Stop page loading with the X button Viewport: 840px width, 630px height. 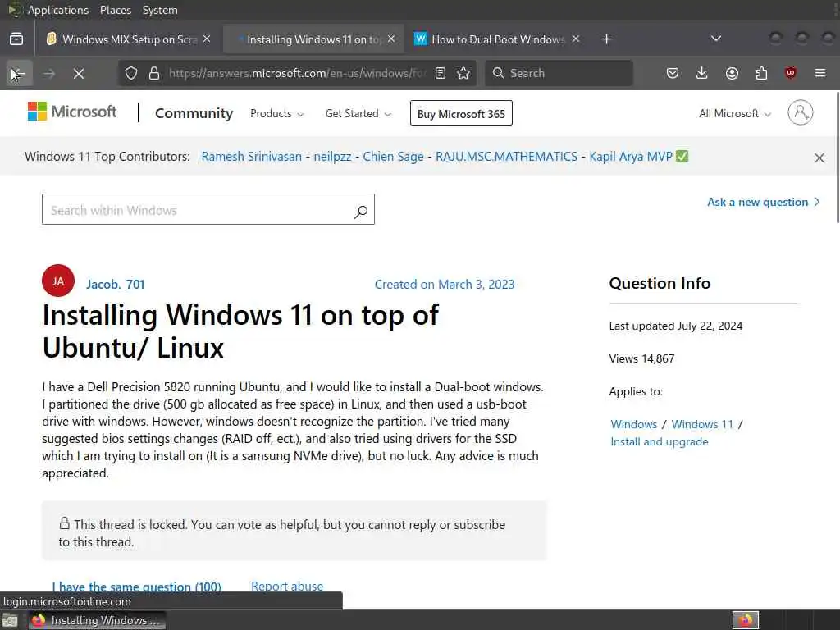point(79,73)
